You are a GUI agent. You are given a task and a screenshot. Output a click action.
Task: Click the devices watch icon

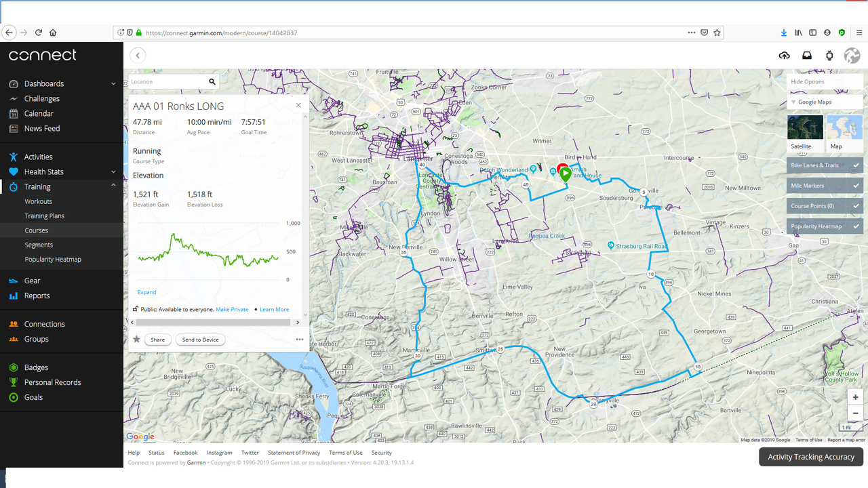coord(829,56)
